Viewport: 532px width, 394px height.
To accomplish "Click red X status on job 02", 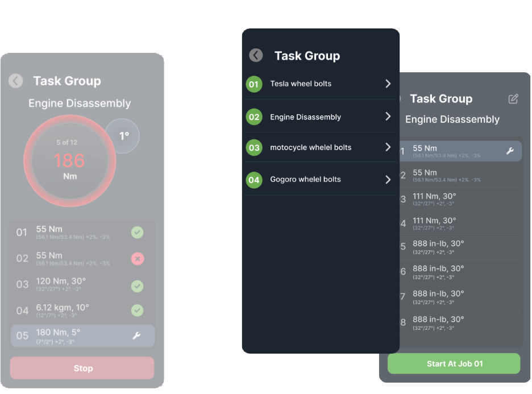I will (138, 259).
